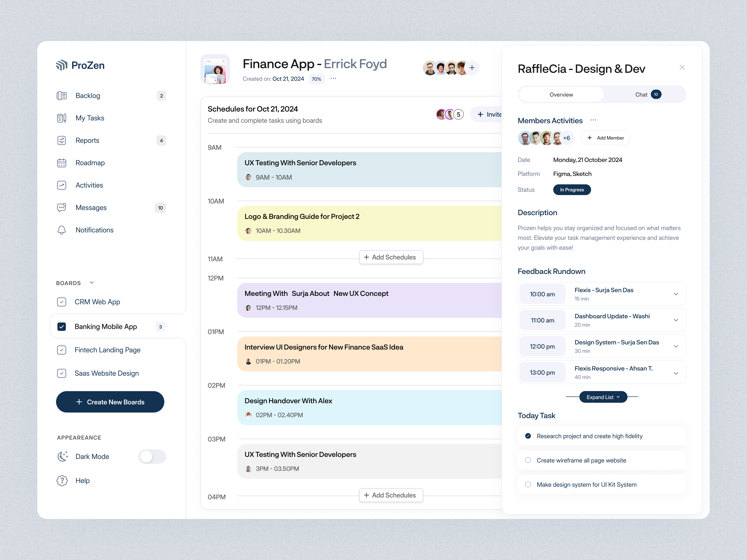This screenshot has width=747, height=560.
Task: Click the Add Member button
Action: pos(605,138)
